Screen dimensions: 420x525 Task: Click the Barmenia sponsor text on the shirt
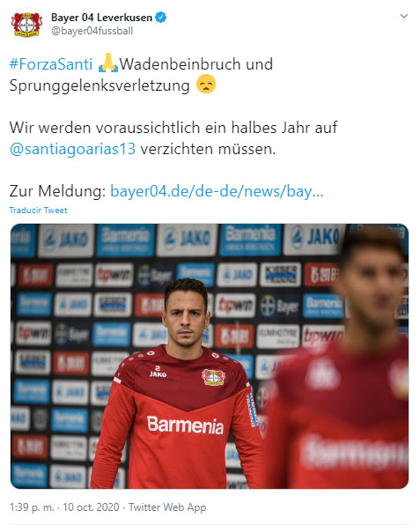[x=185, y=425]
